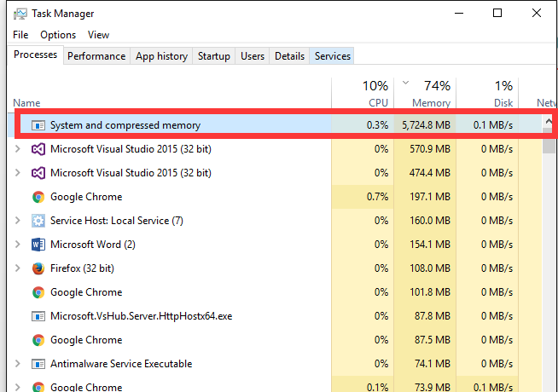Sort by the Network column header
This screenshot has height=392, width=558.
(538, 93)
